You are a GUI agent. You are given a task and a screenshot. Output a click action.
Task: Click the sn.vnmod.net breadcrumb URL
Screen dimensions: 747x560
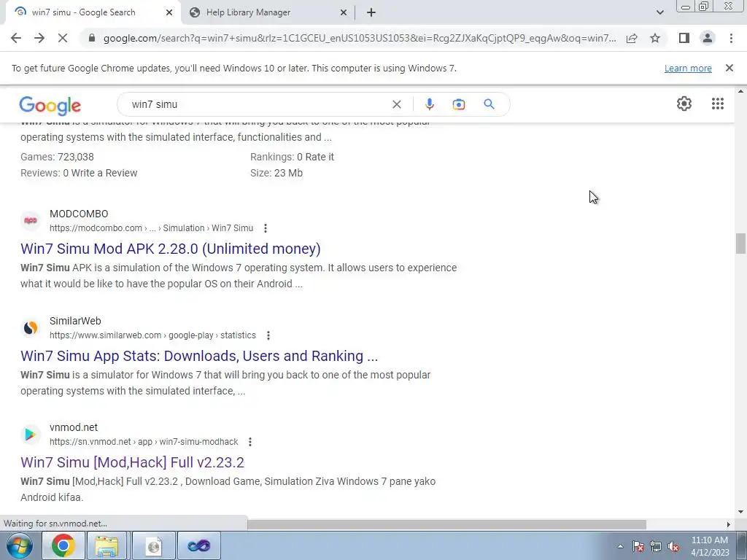pyautogui.click(x=144, y=442)
